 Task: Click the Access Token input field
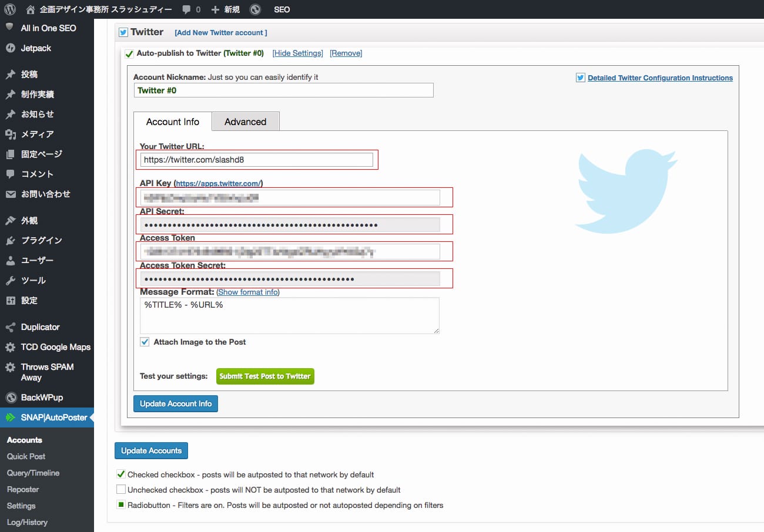pyautogui.click(x=290, y=252)
